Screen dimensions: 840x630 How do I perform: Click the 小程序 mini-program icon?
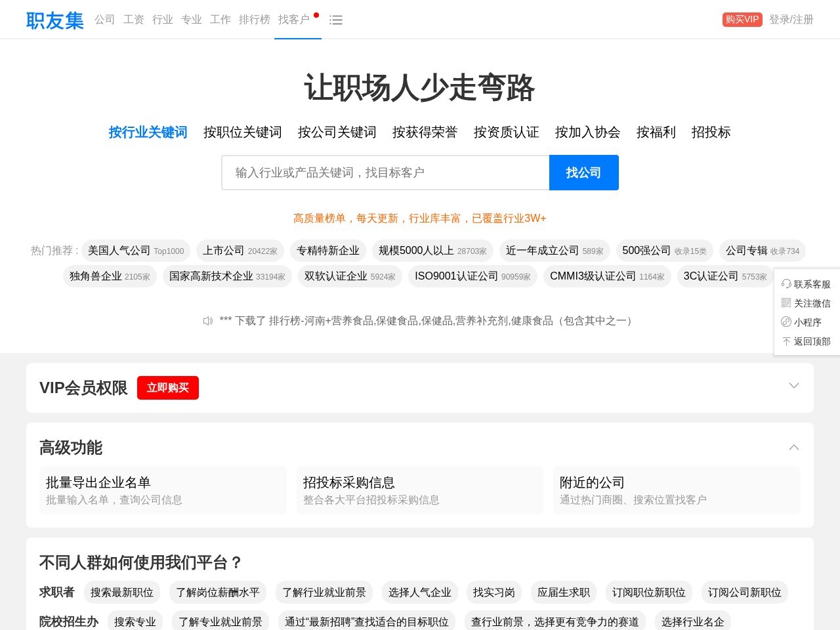point(787,322)
